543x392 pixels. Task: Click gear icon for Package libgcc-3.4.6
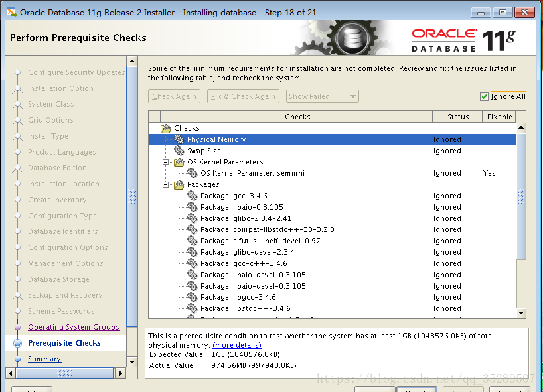(x=193, y=297)
